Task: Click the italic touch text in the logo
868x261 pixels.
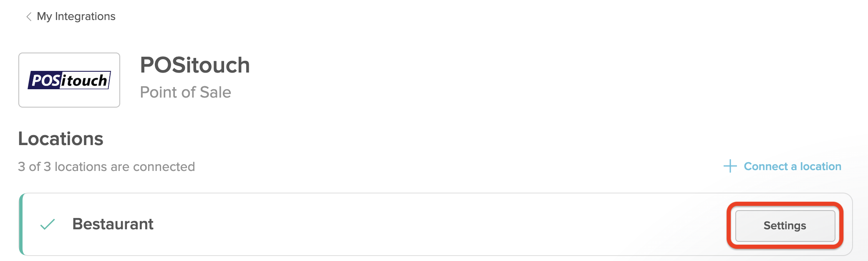Action: tap(86, 80)
